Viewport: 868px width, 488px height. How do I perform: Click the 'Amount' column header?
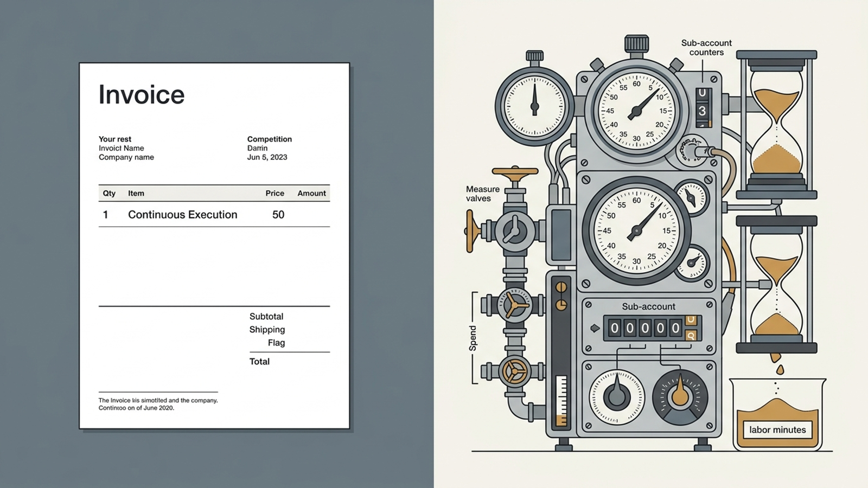(x=312, y=193)
